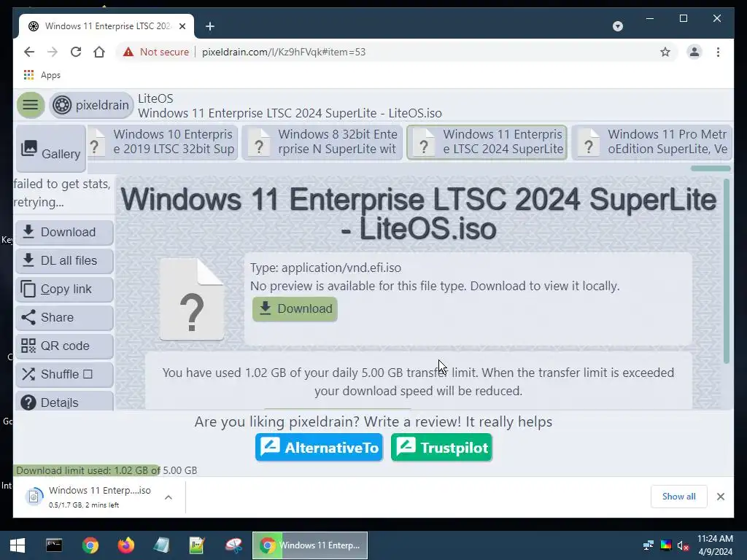Click the colorful display tray icon

coord(666,545)
